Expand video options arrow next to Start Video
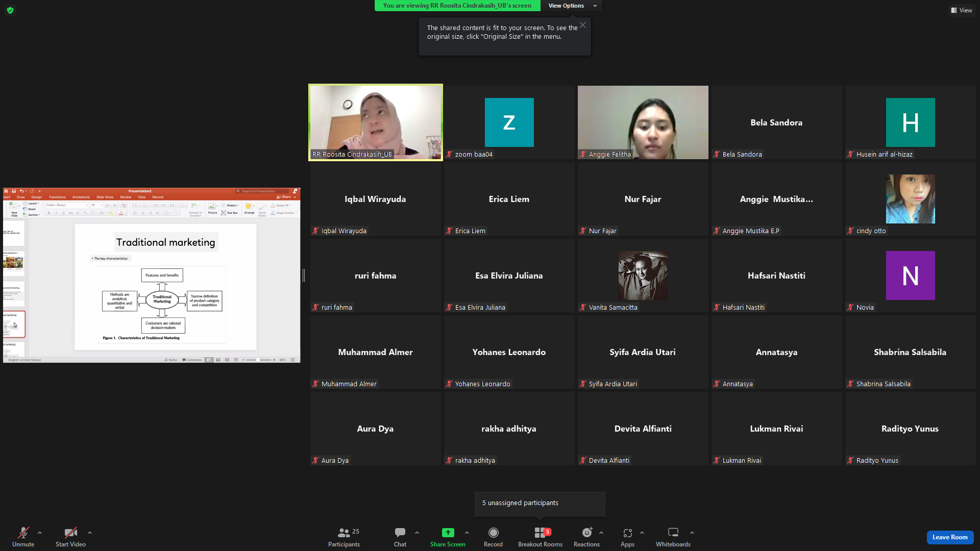Screen dimensions: 980x551 pyautogui.click(x=90, y=533)
